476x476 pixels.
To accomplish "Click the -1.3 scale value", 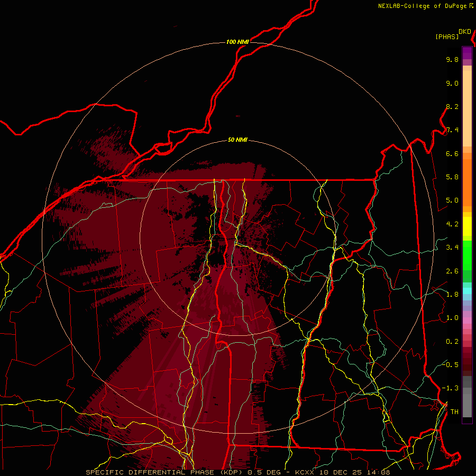I will (450, 388).
